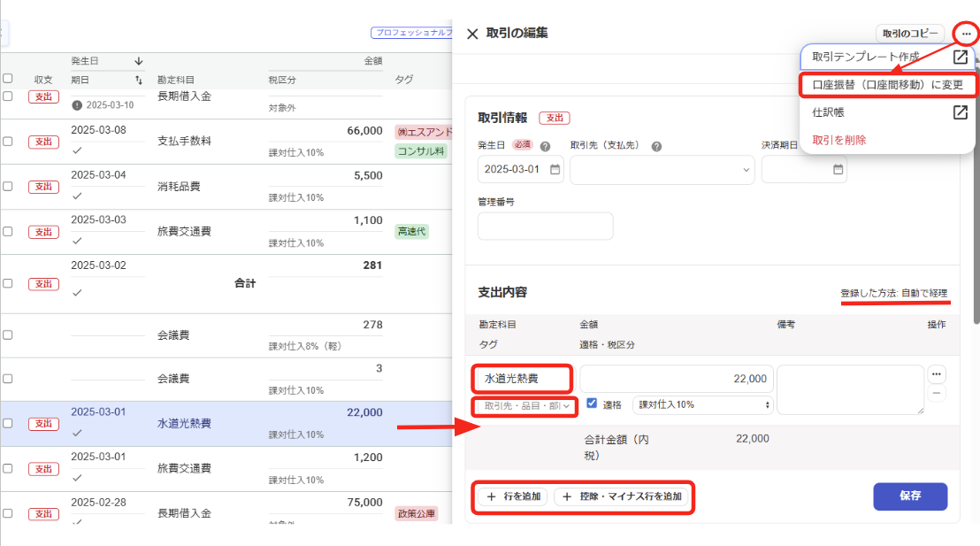
Task: Open the 操作 three-dot menu for the 水道光熱費 row
Action: point(937,373)
